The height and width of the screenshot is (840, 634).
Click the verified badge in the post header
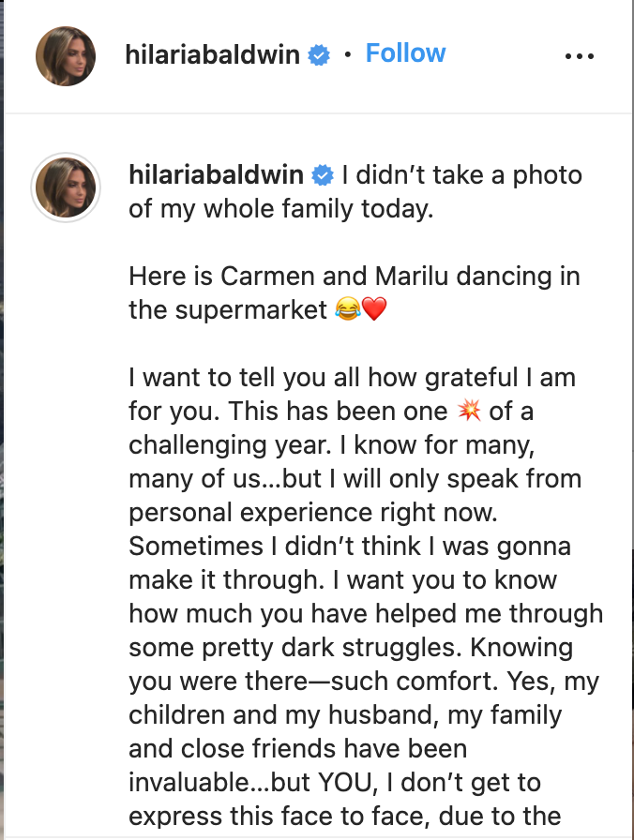click(x=320, y=55)
